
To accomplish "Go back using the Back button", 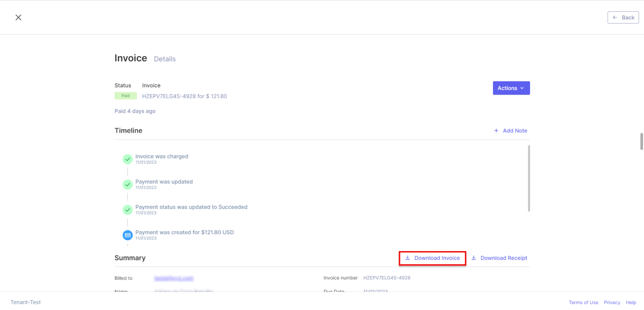I will pos(623,17).
